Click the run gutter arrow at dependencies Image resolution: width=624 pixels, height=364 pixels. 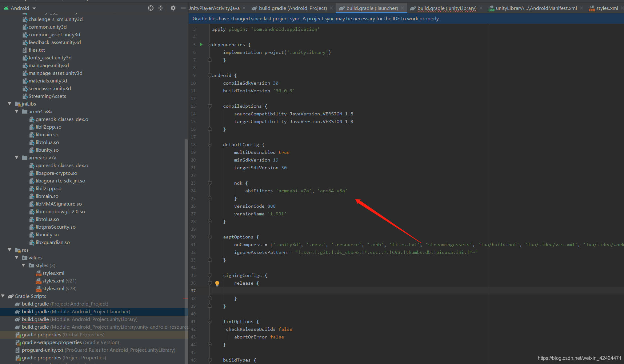tap(201, 45)
